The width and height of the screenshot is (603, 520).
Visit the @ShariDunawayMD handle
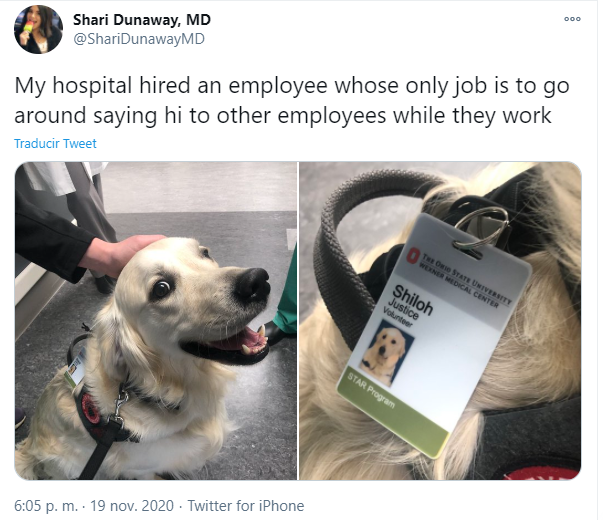(x=139, y=39)
